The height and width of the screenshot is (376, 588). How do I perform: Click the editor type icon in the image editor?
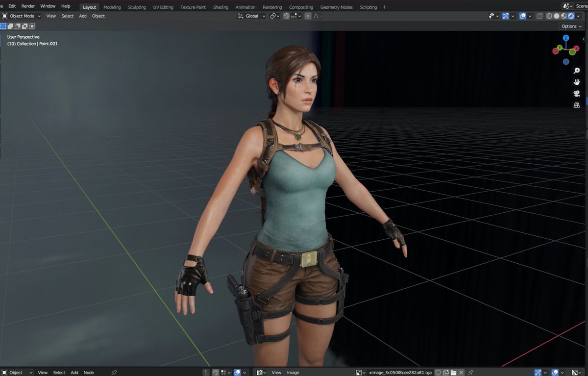click(261, 373)
